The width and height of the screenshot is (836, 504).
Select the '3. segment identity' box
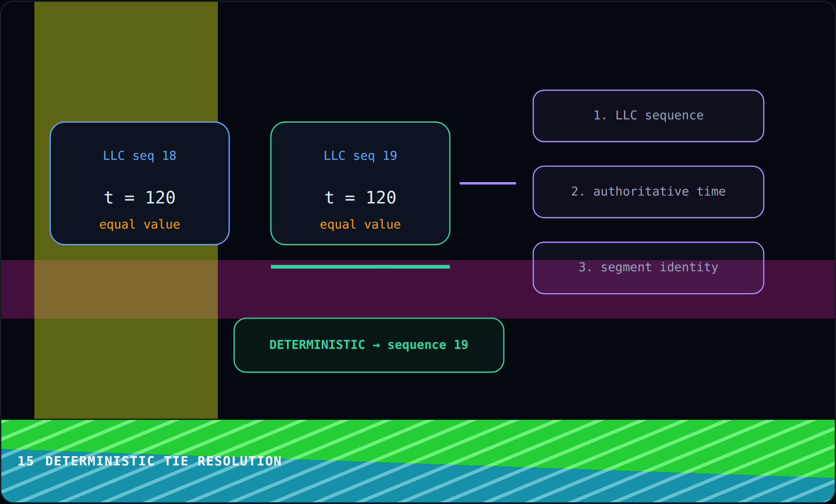[x=648, y=268]
